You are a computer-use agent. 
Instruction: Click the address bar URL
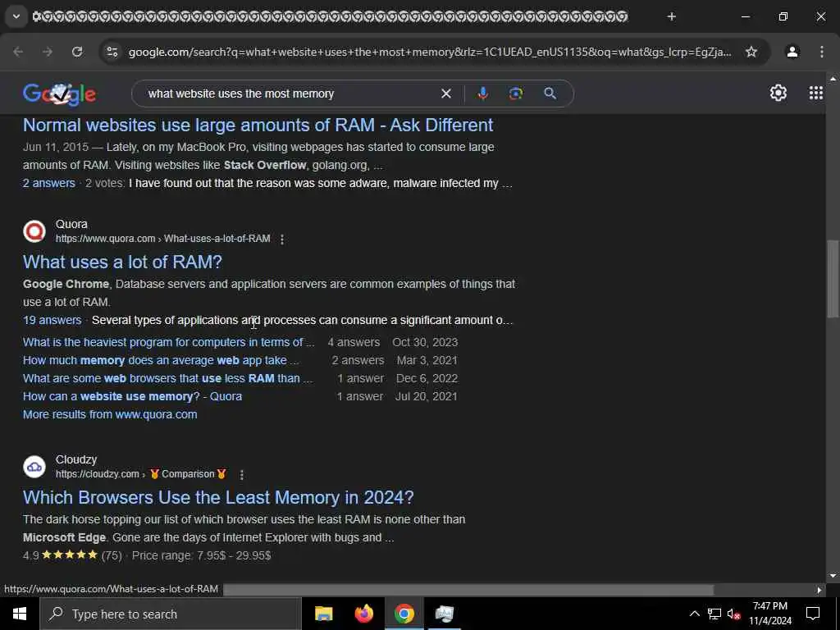[429, 52]
